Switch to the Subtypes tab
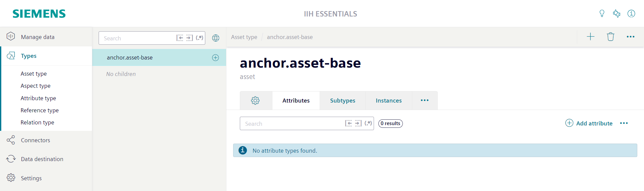This screenshot has height=191, width=644. 342,101
